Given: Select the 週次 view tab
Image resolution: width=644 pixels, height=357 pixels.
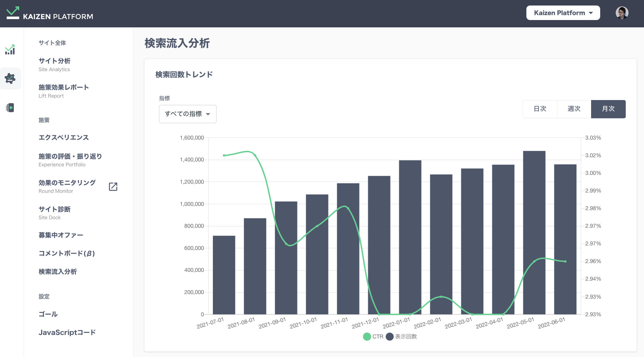Looking at the screenshot, I should [573, 109].
